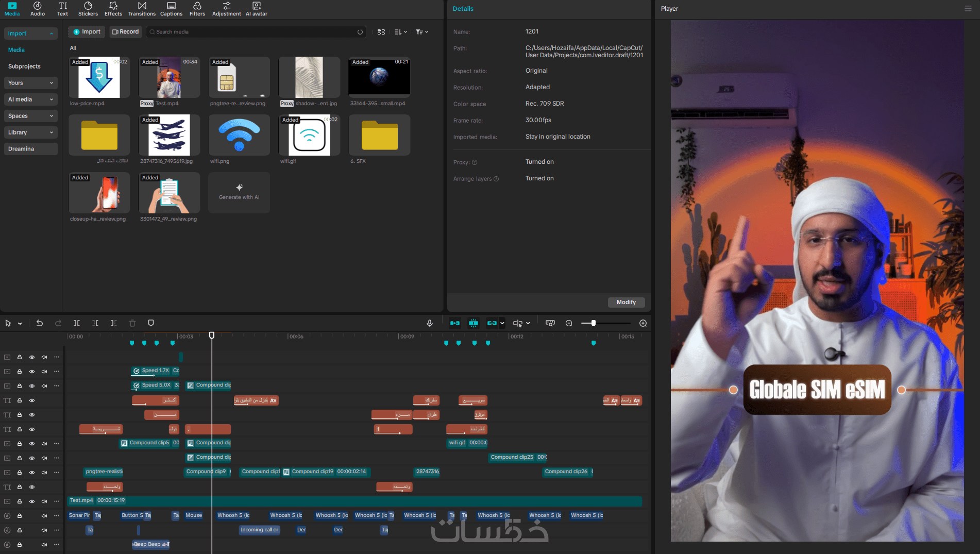The width and height of the screenshot is (980, 554).
Task: Click the Record button
Action: click(126, 32)
